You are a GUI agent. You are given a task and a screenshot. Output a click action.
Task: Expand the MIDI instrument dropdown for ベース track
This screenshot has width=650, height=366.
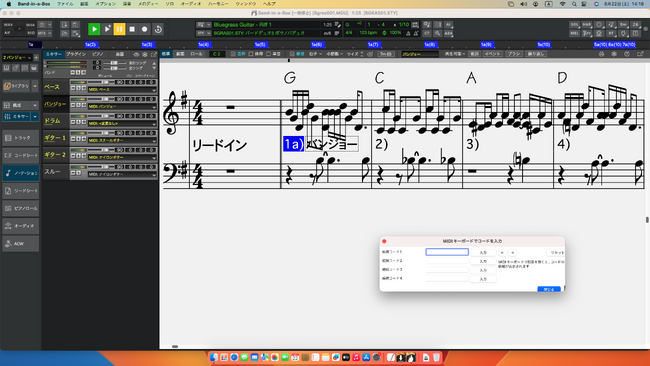coord(122,90)
